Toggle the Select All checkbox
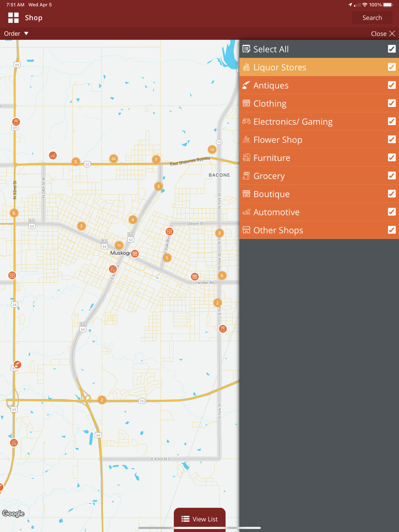The width and height of the screenshot is (399, 532). tap(392, 49)
